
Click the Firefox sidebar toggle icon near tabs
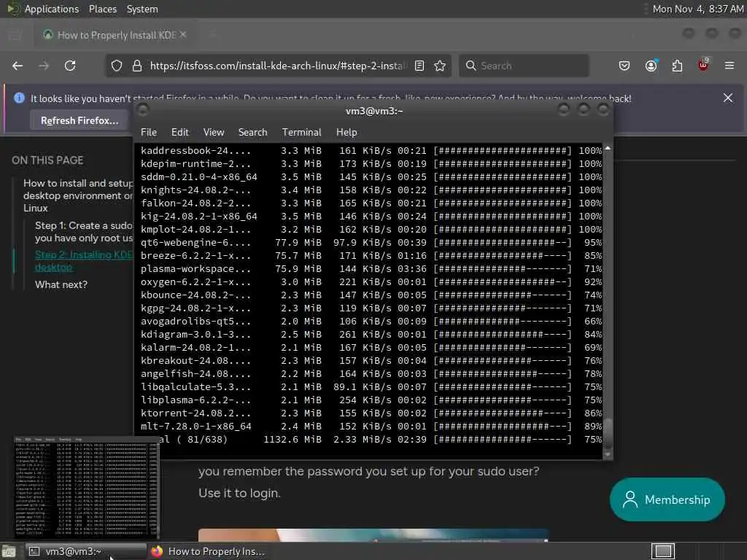pos(15,35)
